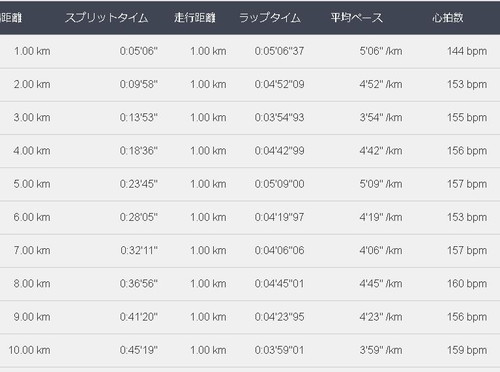The width and height of the screenshot is (500, 372).
Task: Select split time 0:32'11"
Action: [139, 250]
